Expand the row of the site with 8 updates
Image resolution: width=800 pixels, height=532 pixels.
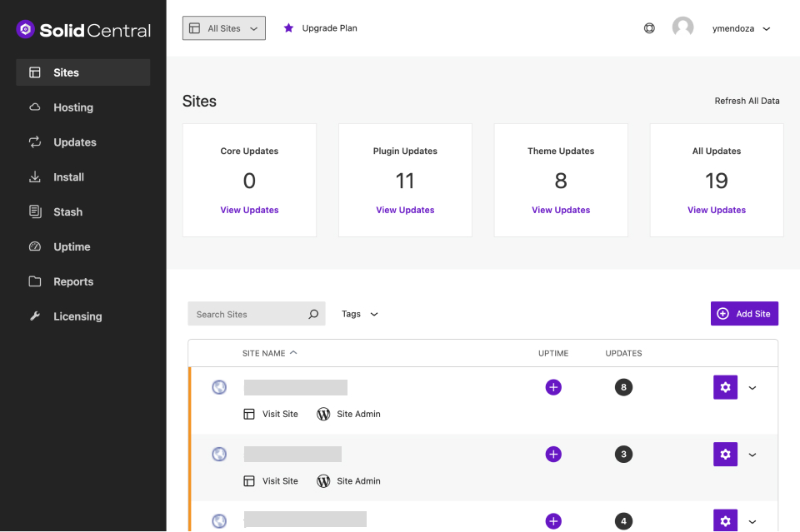pos(752,388)
